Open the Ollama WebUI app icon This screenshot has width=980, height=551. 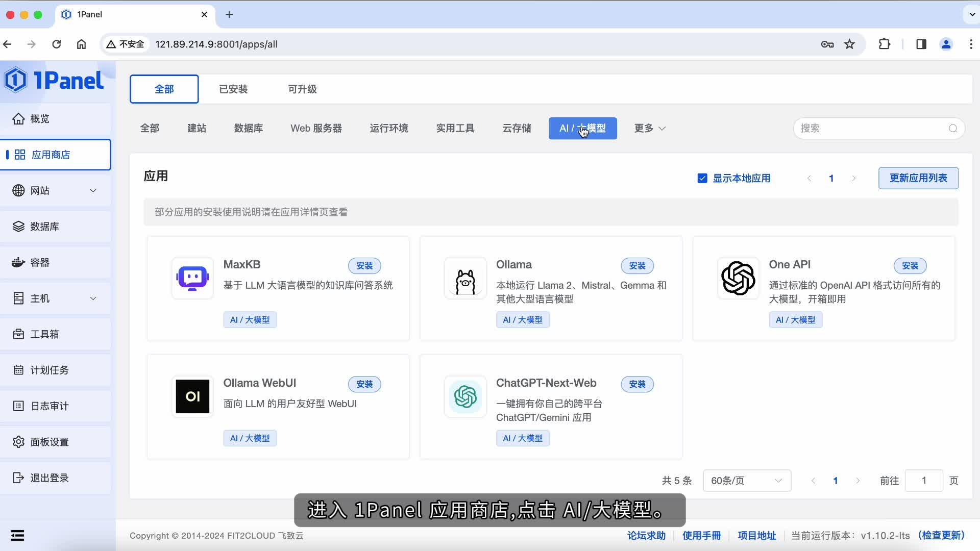[192, 396]
